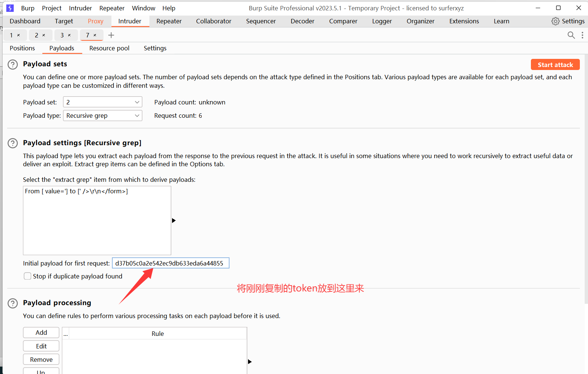Close Intruder tab 3
This screenshot has width=588, height=374.
tap(69, 35)
